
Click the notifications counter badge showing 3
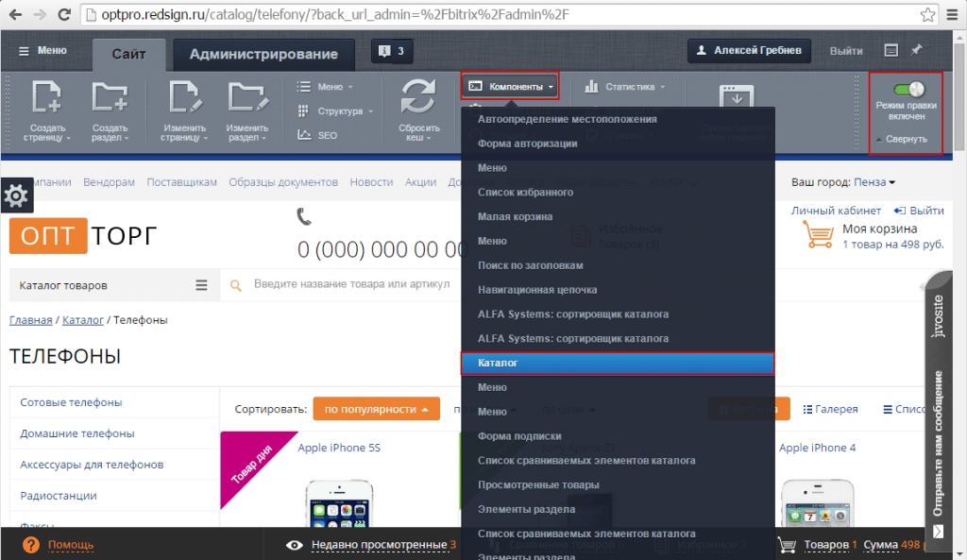392,51
